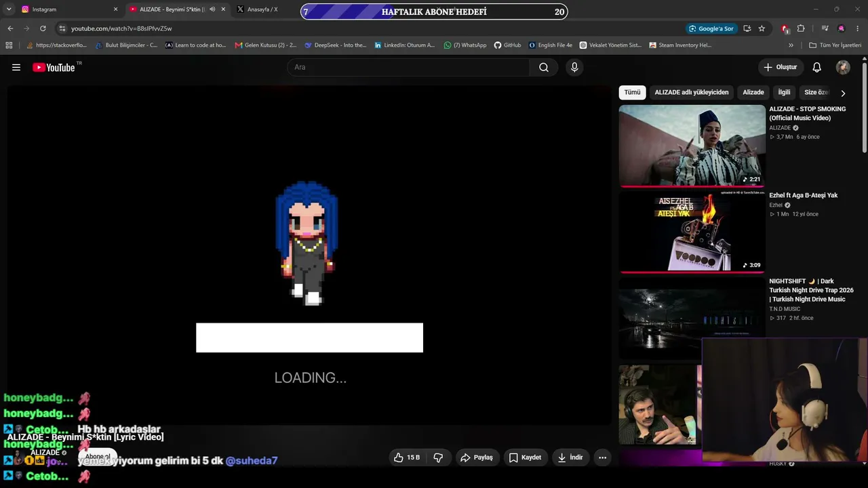Mute the ALIZADE tab audio icon
Viewport: 868px width, 488px height.
point(212,9)
